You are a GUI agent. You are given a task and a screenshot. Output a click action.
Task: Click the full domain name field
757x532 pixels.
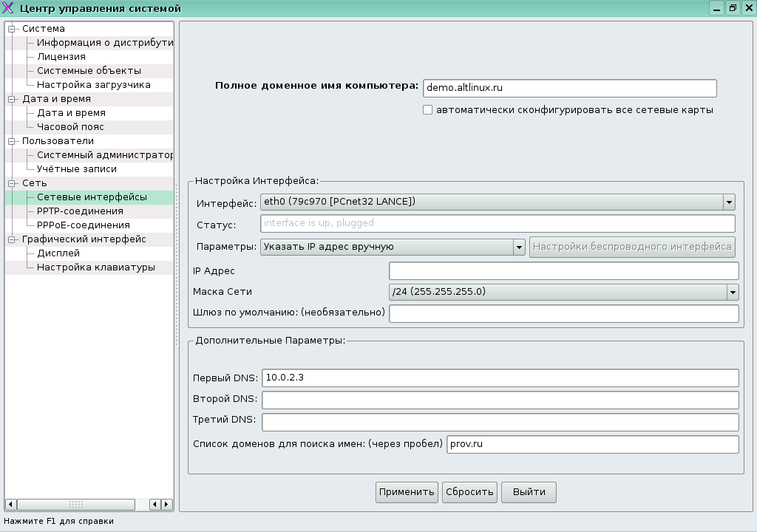pos(569,88)
